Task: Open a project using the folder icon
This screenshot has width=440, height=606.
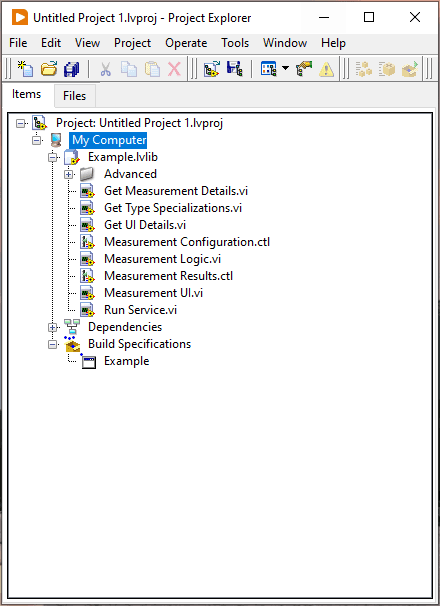Action: pos(49,70)
